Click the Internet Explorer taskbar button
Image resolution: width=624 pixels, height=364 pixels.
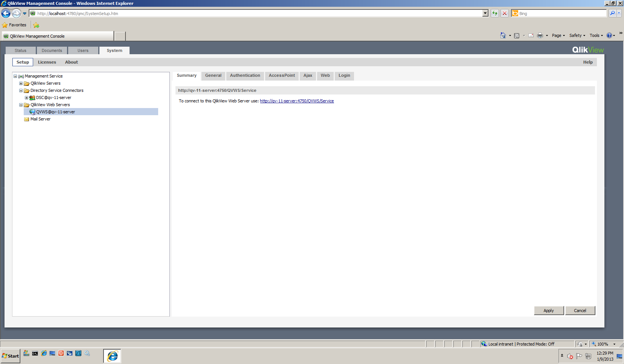click(x=112, y=356)
